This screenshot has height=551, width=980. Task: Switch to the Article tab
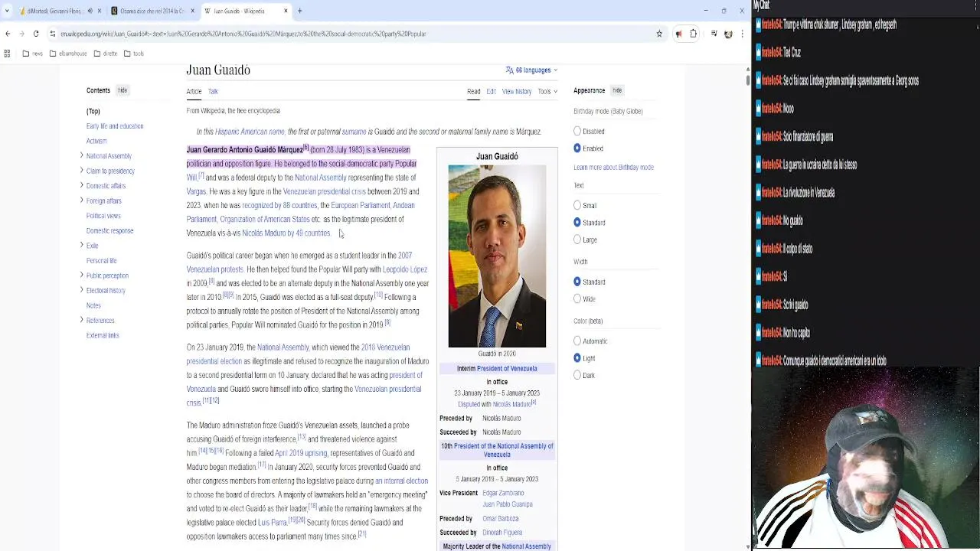(194, 92)
